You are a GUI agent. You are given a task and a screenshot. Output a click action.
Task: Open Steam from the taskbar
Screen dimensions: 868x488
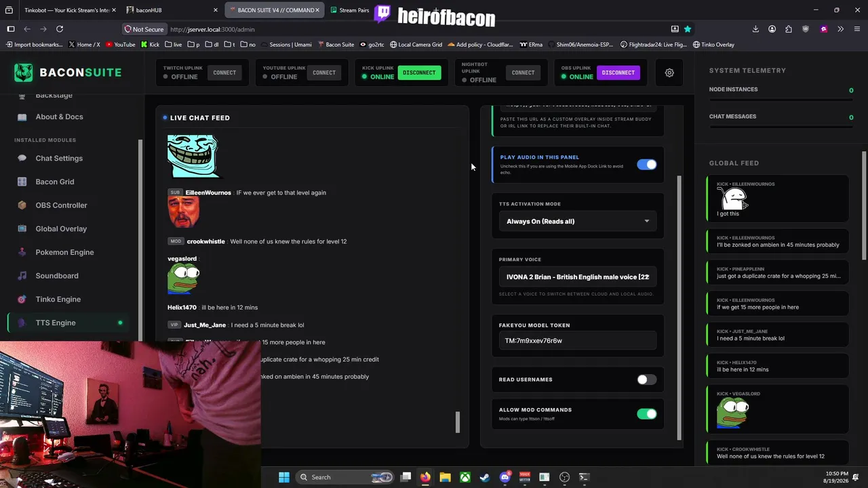tap(485, 477)
